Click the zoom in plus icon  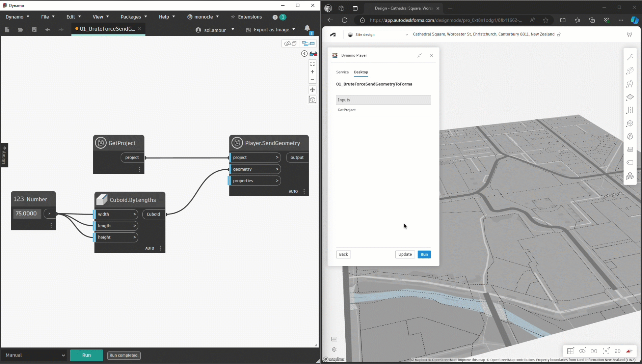pyautogui.click(x=312, y=72)
